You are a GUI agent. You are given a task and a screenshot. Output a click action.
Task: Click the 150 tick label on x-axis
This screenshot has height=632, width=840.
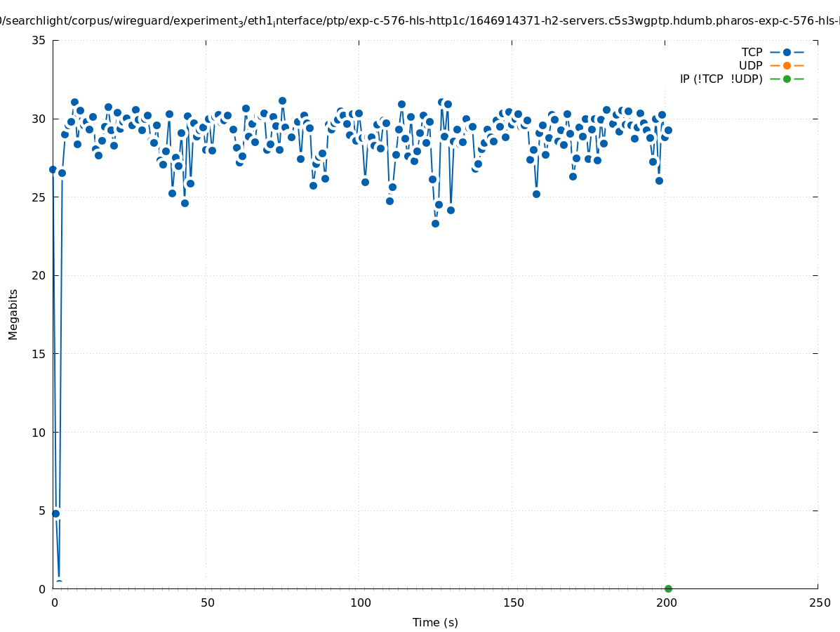[513, 603]
